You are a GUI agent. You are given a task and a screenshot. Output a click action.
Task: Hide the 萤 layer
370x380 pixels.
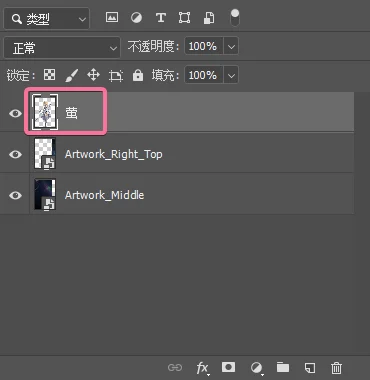click(15, 113)
